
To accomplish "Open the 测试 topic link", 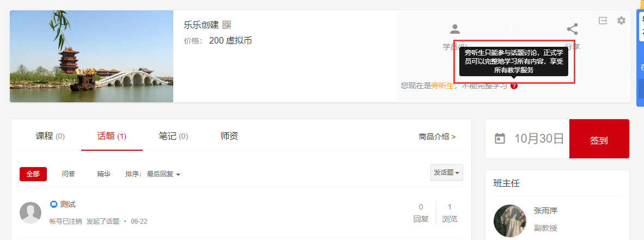I will point(68,204).
